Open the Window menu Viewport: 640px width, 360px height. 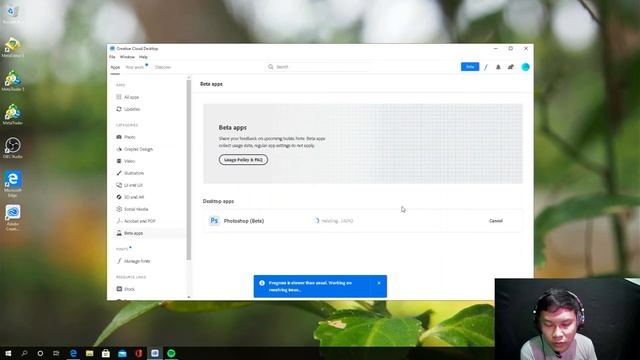coord(127,57)
